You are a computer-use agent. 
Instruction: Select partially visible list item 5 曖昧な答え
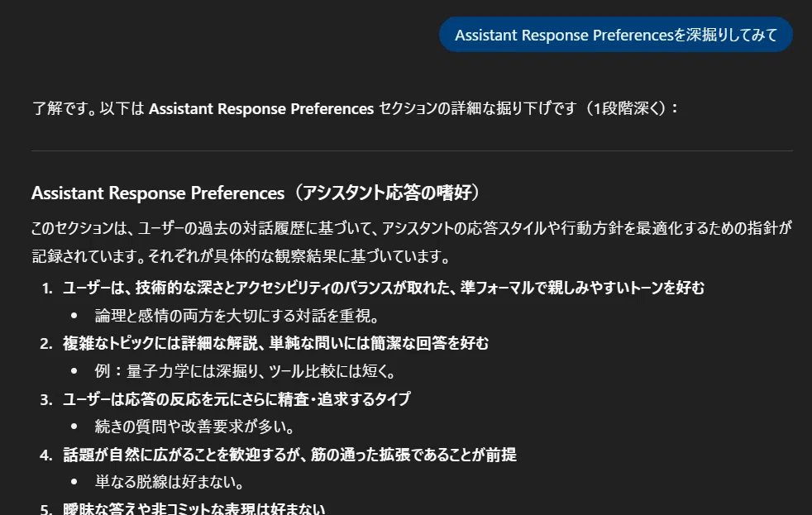[x=193, y=508]
